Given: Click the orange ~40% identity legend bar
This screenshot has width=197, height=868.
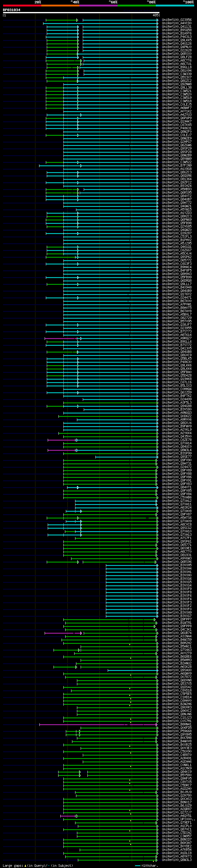Looking at the screenshot, I should pyautogui.click(x=60, y=6).
